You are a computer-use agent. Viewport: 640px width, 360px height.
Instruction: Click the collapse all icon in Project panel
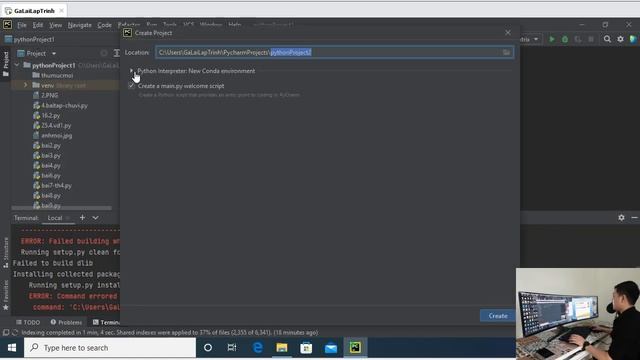click(116, 53)
